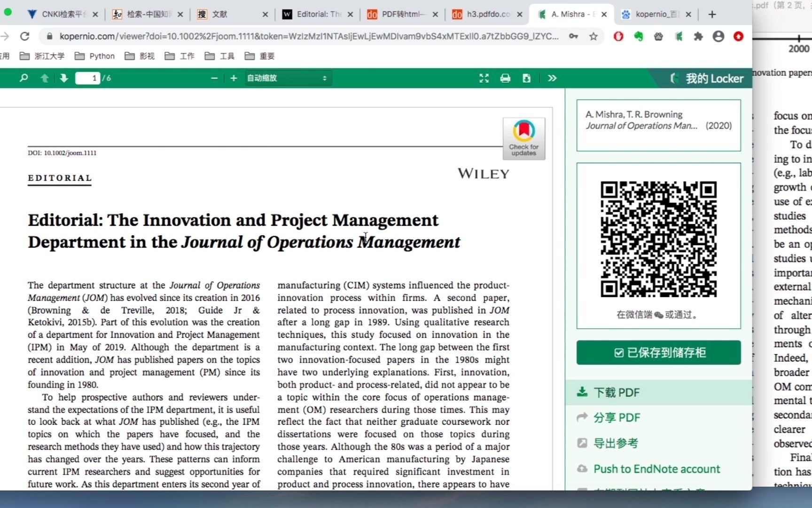Click the article title Editorial: The Innovation
This screenshot has width=812, height=508.
244,231
